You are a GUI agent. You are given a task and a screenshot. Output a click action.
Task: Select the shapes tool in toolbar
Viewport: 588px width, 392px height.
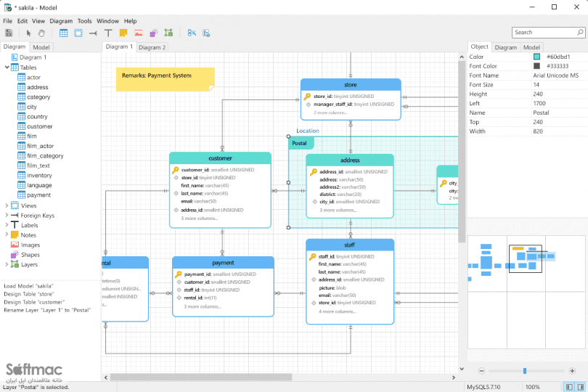click(x=153, y=33)
